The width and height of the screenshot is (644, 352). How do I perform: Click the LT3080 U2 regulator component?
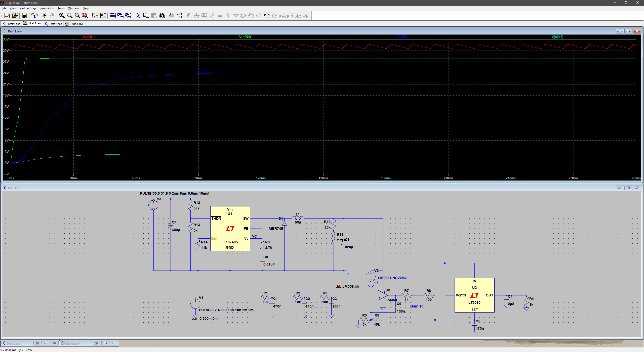(x=474, y=295)
